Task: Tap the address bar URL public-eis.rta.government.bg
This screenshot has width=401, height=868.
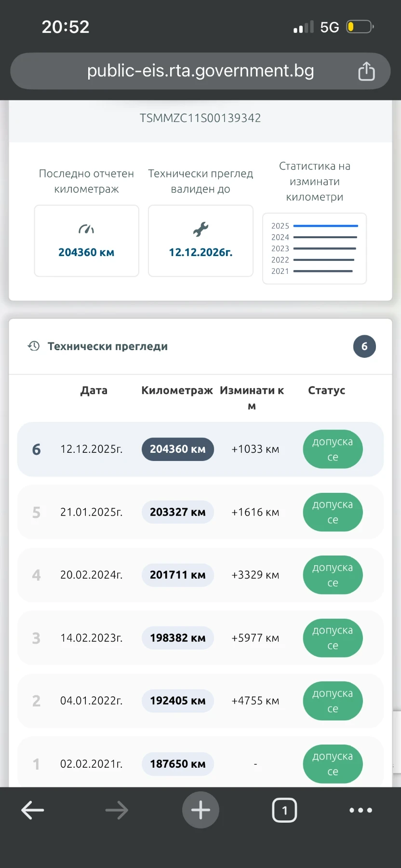Action: (x=200, y=71)
